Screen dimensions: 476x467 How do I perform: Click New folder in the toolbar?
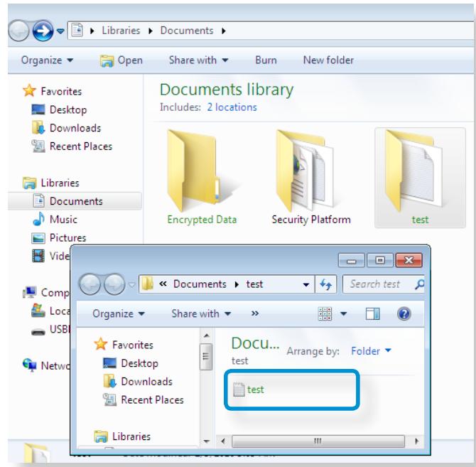[x=328, y=60]
